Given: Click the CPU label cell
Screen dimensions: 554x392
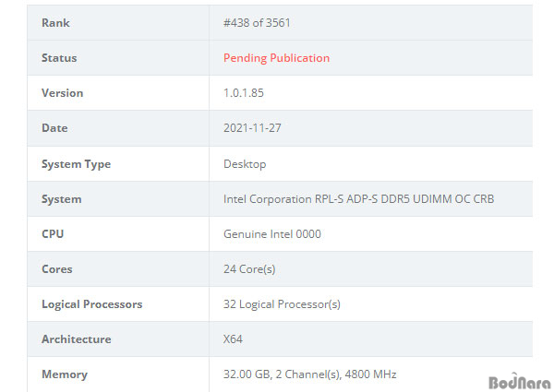Looking at the screenshot, I should [53, 234].
